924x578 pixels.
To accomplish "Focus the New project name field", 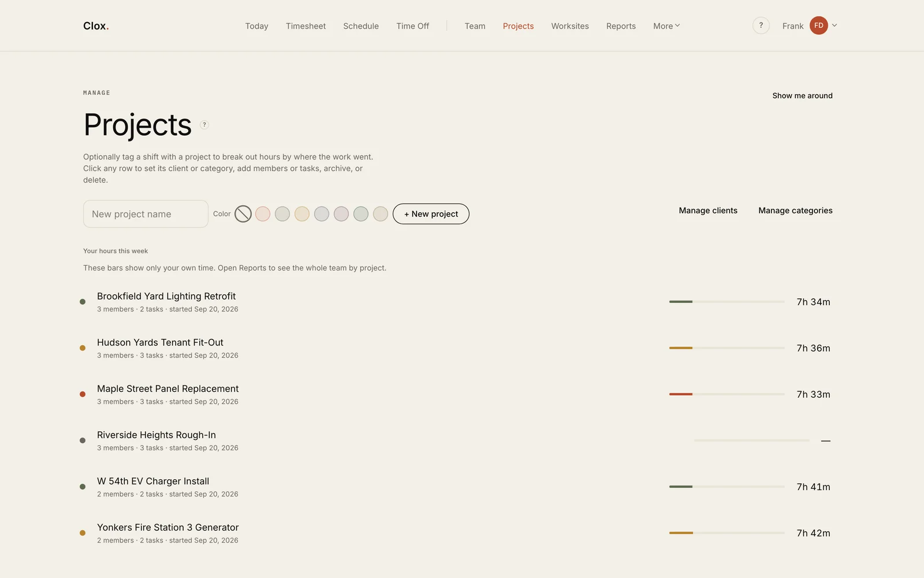I will [x=146, y=214].
